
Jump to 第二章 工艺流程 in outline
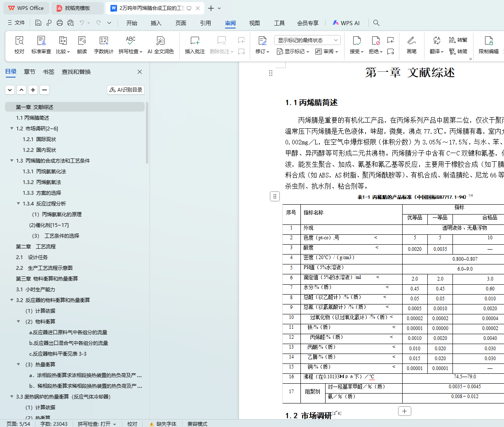(x=36, y=246)
